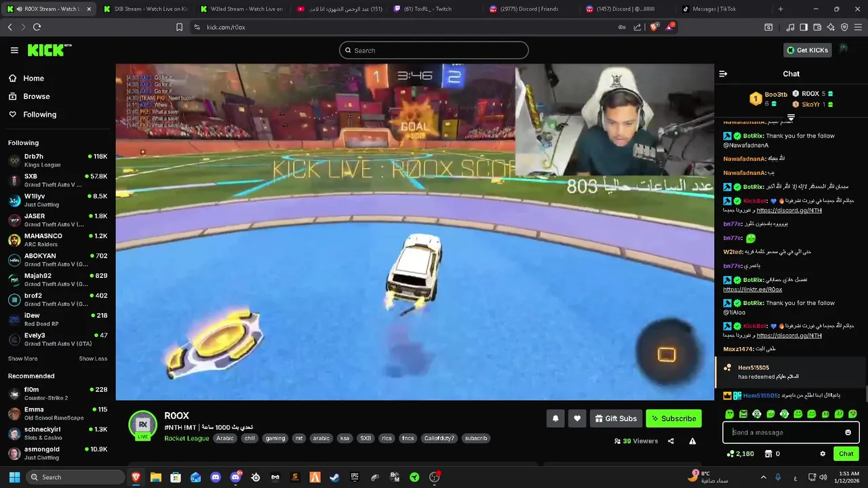Image resolution: width=868 pixels, height=488 pixels.
Task: Select the Arabic stream tag
Action: click(x=225, y=439)
